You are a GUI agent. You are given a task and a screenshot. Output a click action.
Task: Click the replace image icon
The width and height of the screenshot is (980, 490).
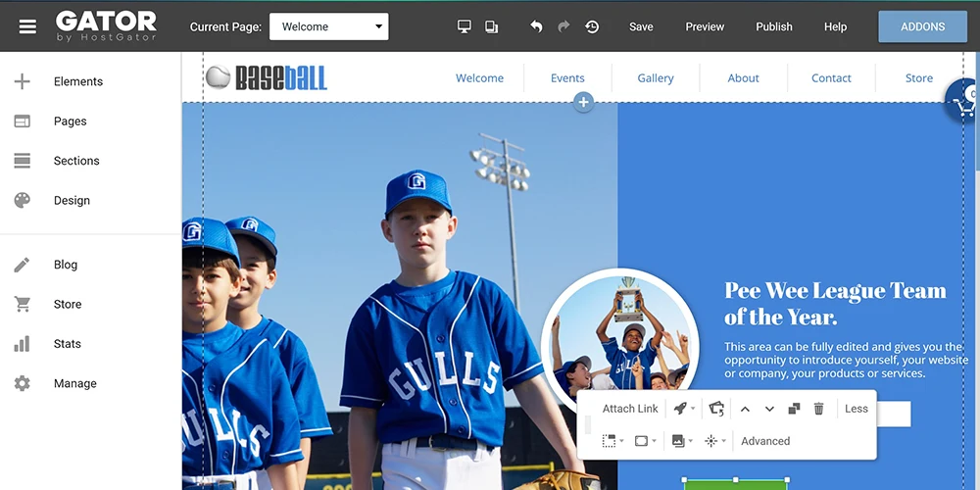(x=716, y=409)
